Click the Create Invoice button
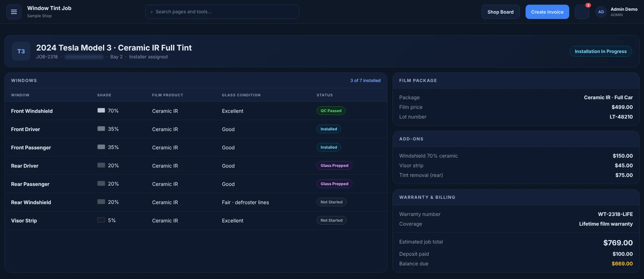Image resolution: width=644 pixels, height=279 pixels. 547,12
